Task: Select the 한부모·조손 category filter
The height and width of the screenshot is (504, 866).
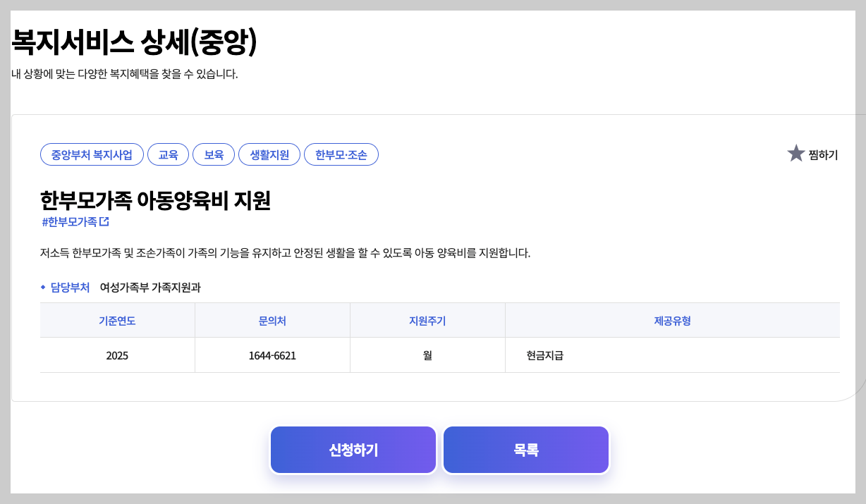Action: 341,154
